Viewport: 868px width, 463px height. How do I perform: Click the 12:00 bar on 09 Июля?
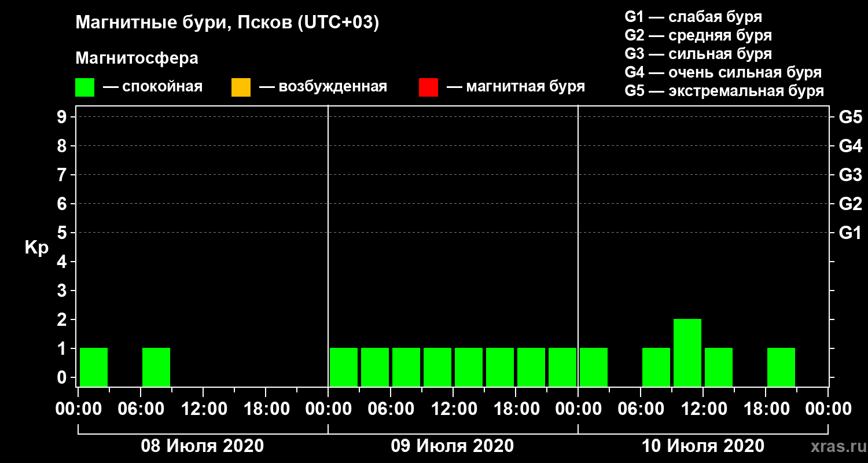[469, 367]
